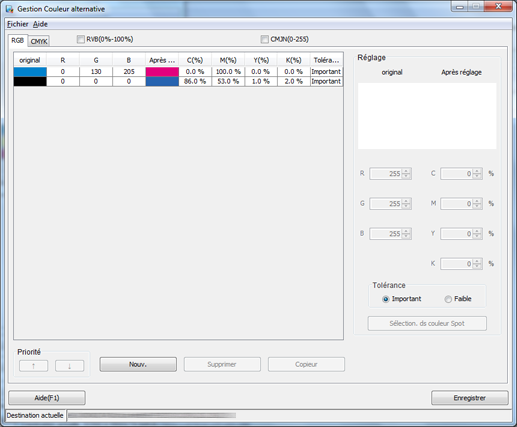Click the B value input field
This screenshot has width=517, height=427.
tap(386, 234)
